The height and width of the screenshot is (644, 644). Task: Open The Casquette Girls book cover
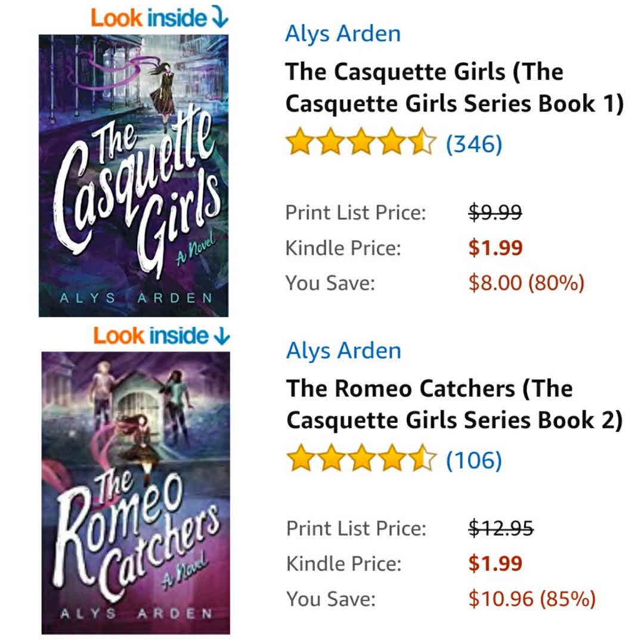(x=134, y=176)
